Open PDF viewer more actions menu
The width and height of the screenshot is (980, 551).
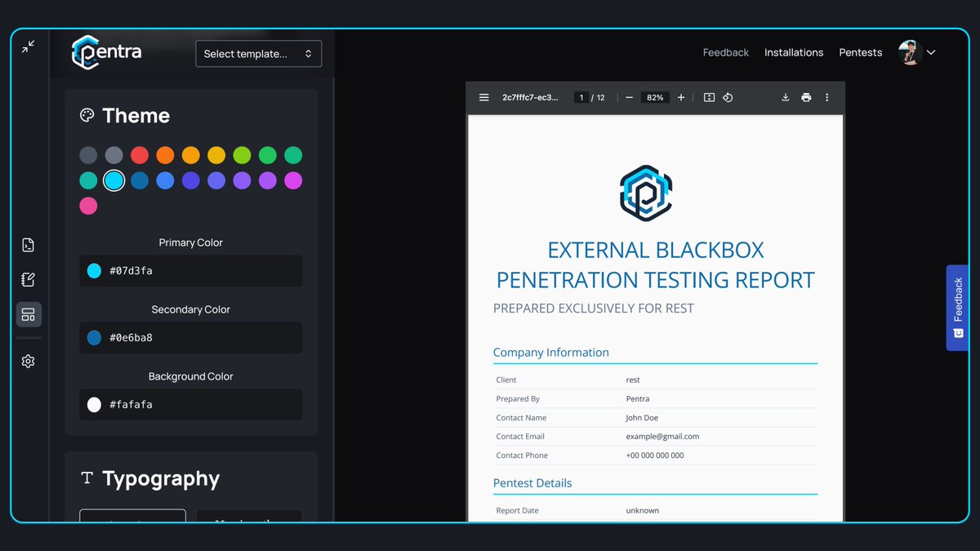coord(826,97)
